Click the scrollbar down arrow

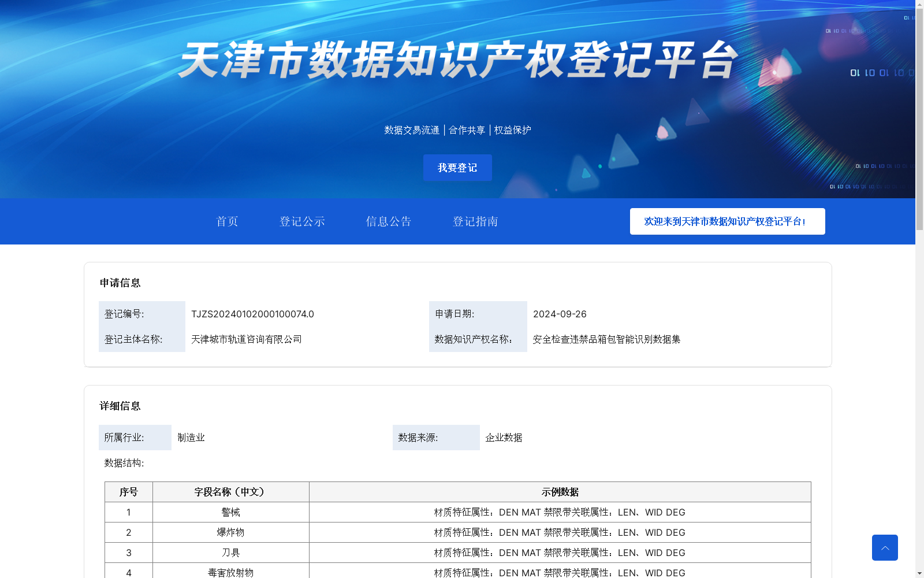pyautogui.click(x=919, y=573)
